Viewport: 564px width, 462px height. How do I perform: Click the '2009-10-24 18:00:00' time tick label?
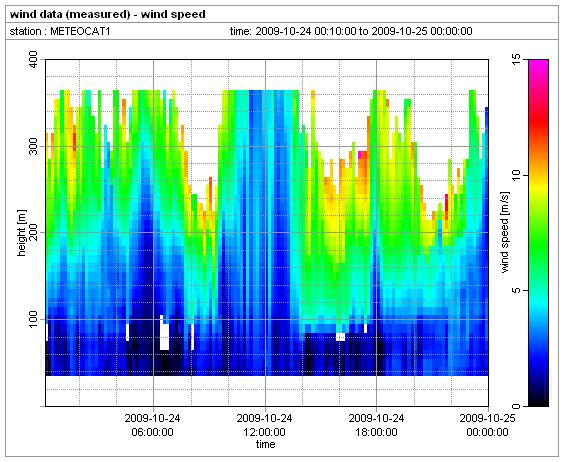tap(376, 425)
